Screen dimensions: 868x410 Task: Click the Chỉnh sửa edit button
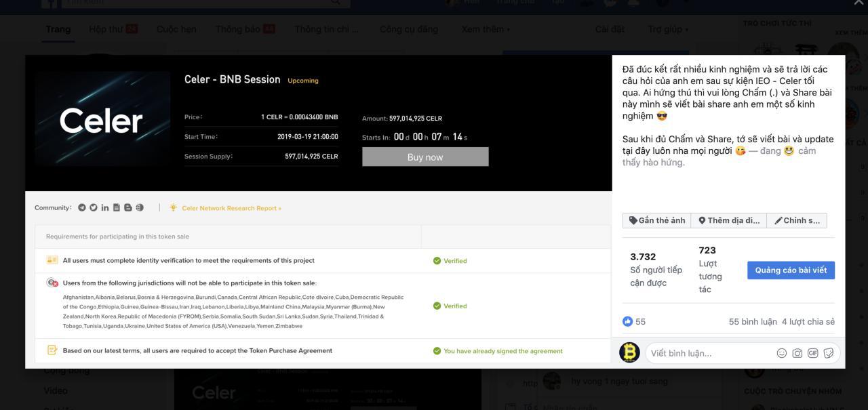797,220
